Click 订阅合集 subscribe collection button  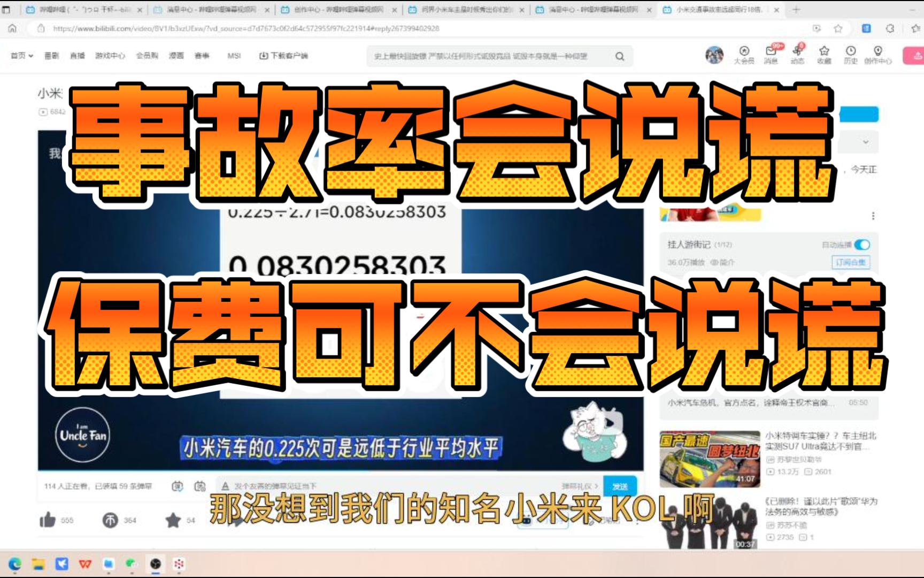coord(850,262)
